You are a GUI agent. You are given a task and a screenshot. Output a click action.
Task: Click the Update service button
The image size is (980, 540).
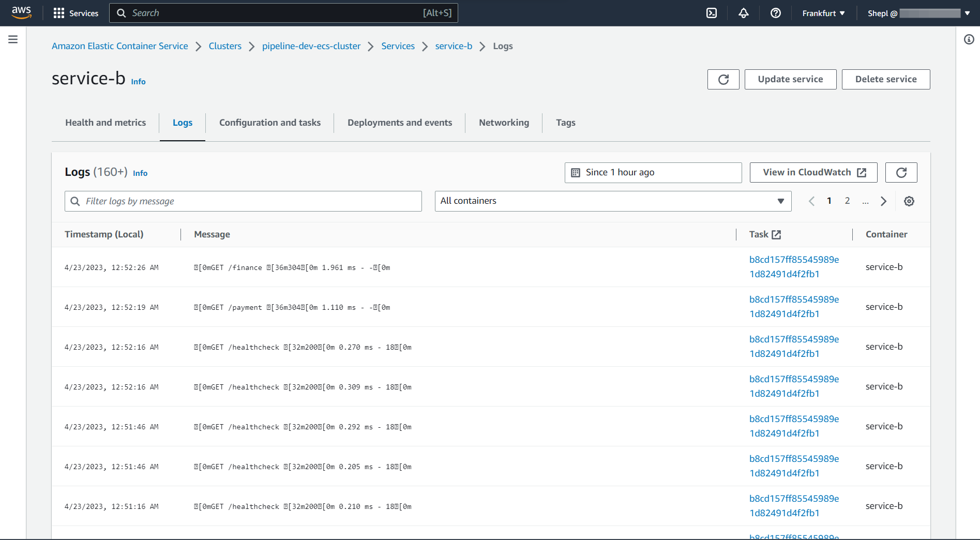(x=790, y=79)
